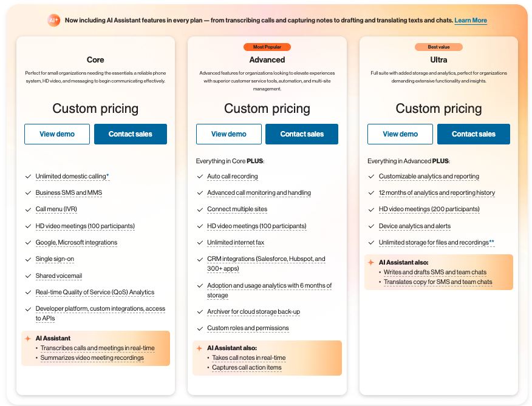Click Contact sales for the Ultra plan
Screen dimensions: 532x406
(474, 134)
